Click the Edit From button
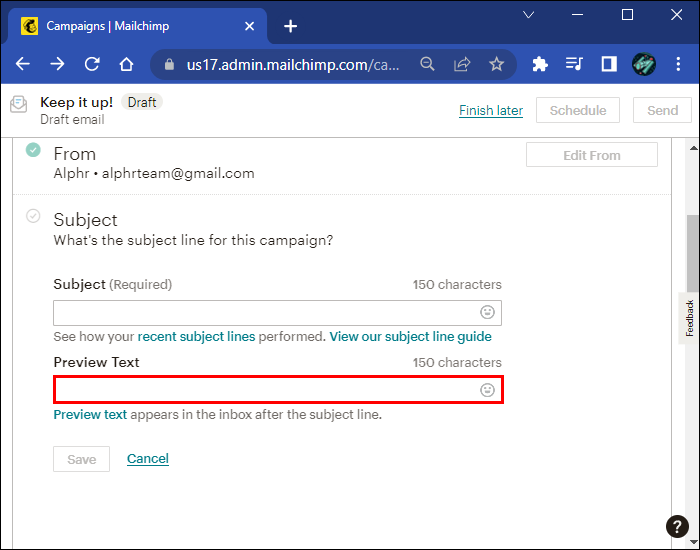The image size is (700, 550). (592, 155)
